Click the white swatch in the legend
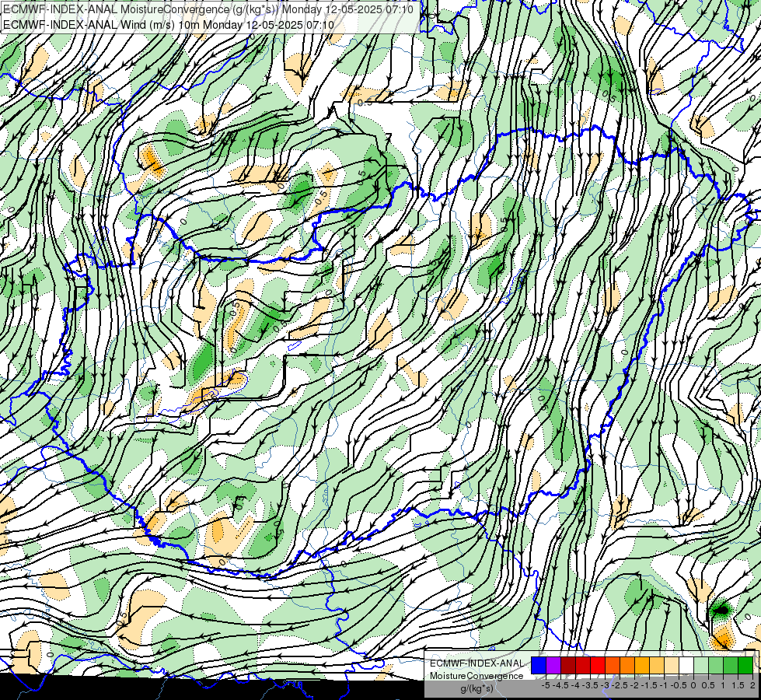 click(686, 665)
